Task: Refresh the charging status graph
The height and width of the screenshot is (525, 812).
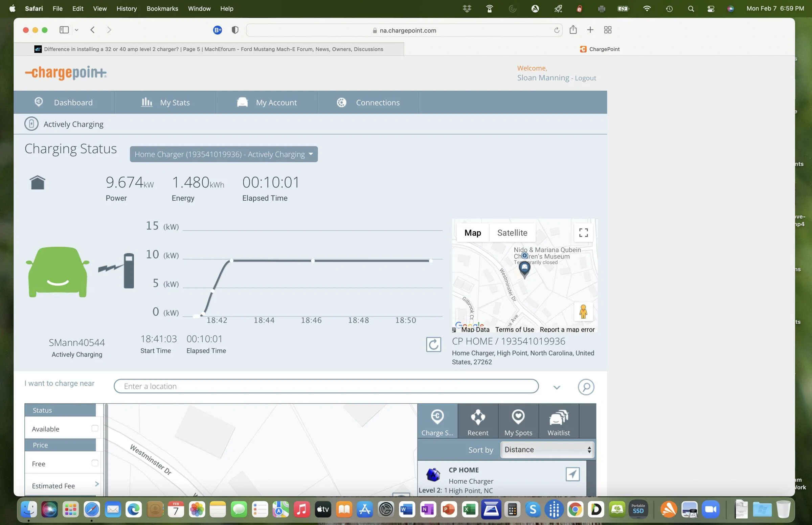Action: 434,344
